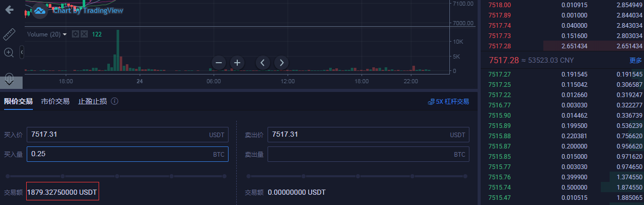Viewport: 644px width, 205px height.
Task: Zoom out the chart with minus button
Action: [219, 63]
